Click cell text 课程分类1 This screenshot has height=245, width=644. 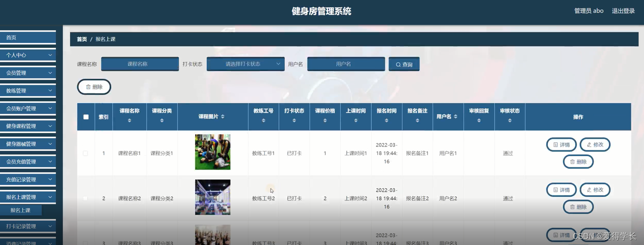pyautogui.click(x=162, y=153)
